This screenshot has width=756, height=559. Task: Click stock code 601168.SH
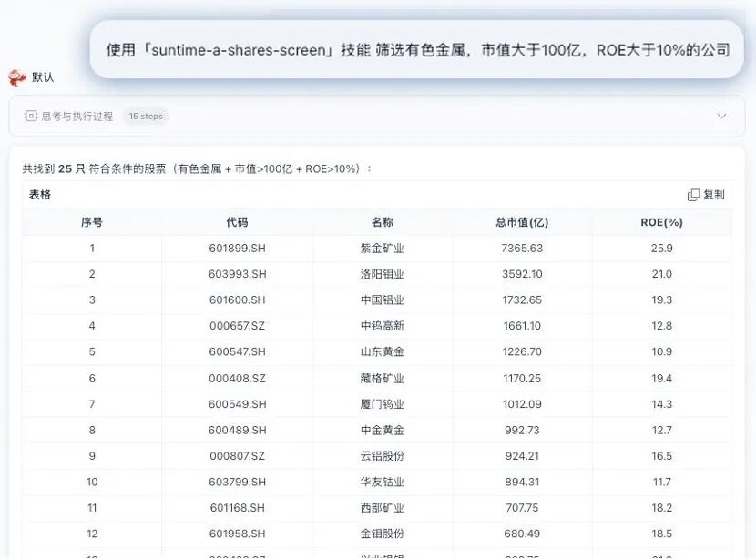coord(237,508)
